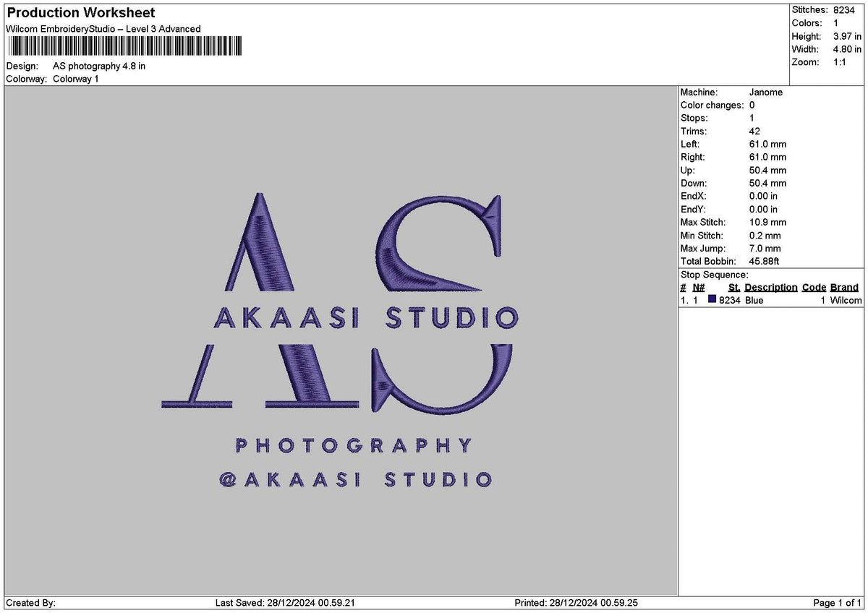
Task: Click the @AKAASI STUDIO handle text
Action: [354, 479]
